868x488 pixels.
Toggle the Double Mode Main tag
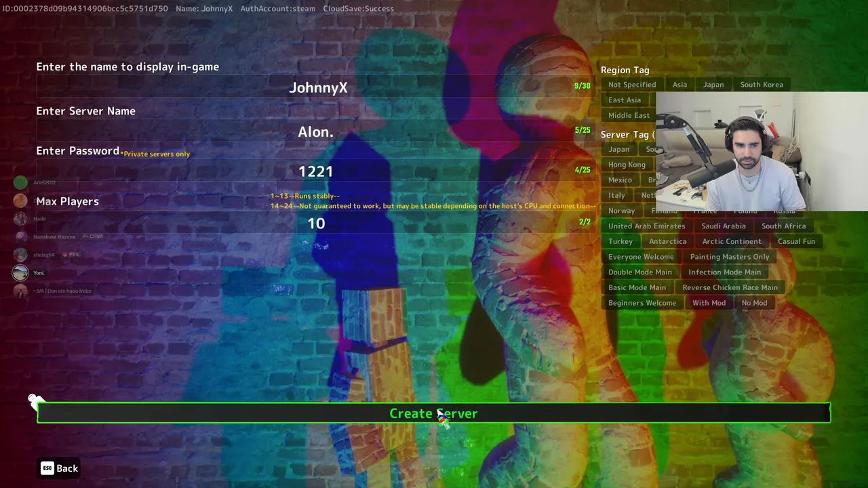pyautogui.click(x=640, y=272)
